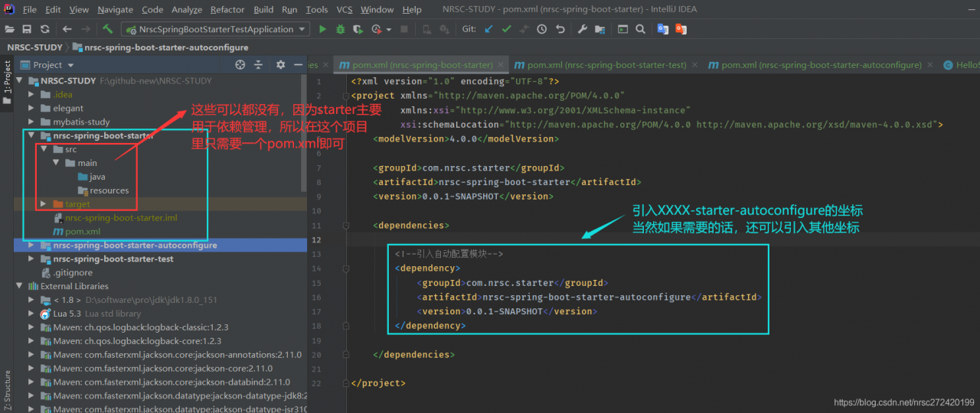This screenshot has height=413, width=980.
Task: Run the app with green play icon
Action: (322, 29)
